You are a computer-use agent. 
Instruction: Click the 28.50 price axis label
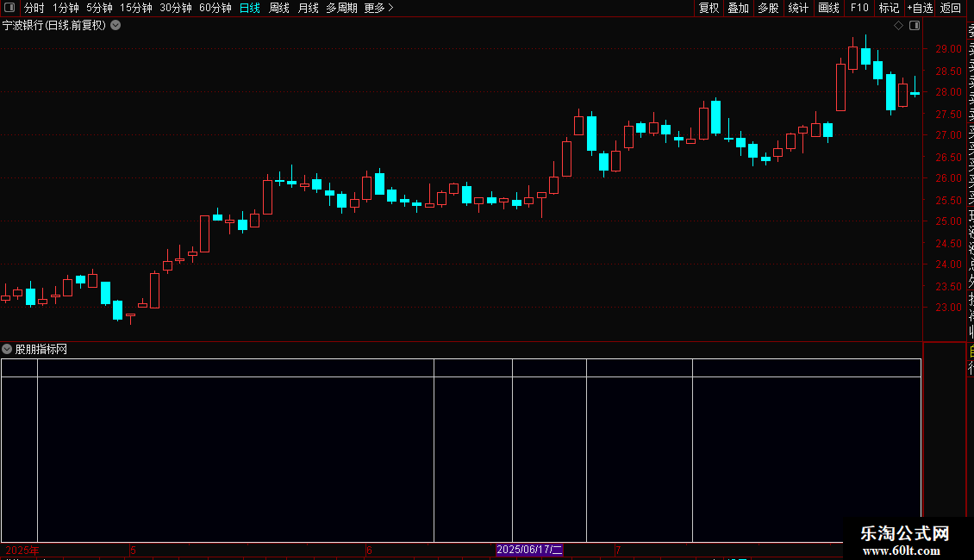click(x=948, y=72)
